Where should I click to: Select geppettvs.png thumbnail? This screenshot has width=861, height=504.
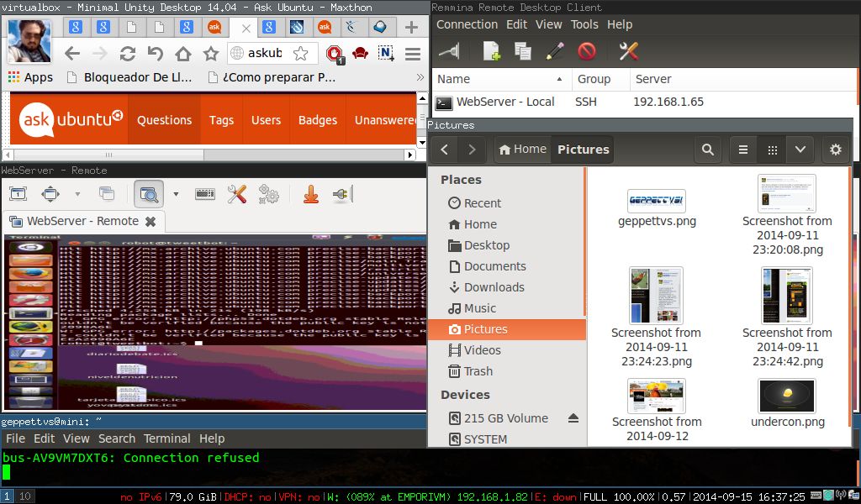click(x=657, y=201)
